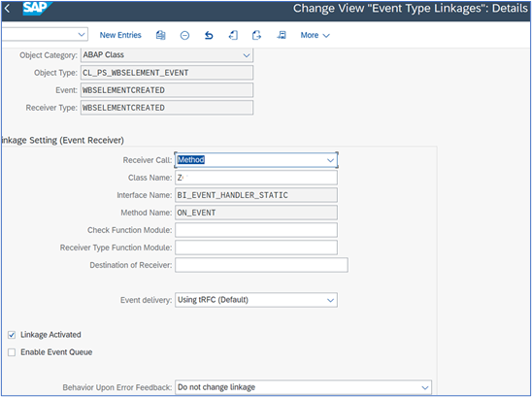This screenshot has height=397, width=532.
Task: Go to the next entry icon
Action: click(x=257, y=35)
